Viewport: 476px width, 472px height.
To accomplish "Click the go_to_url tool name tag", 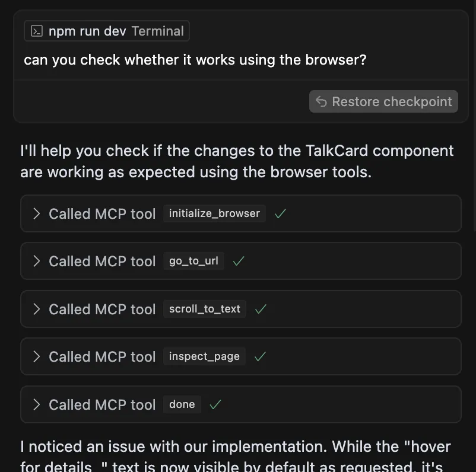I will coord(193,261).
